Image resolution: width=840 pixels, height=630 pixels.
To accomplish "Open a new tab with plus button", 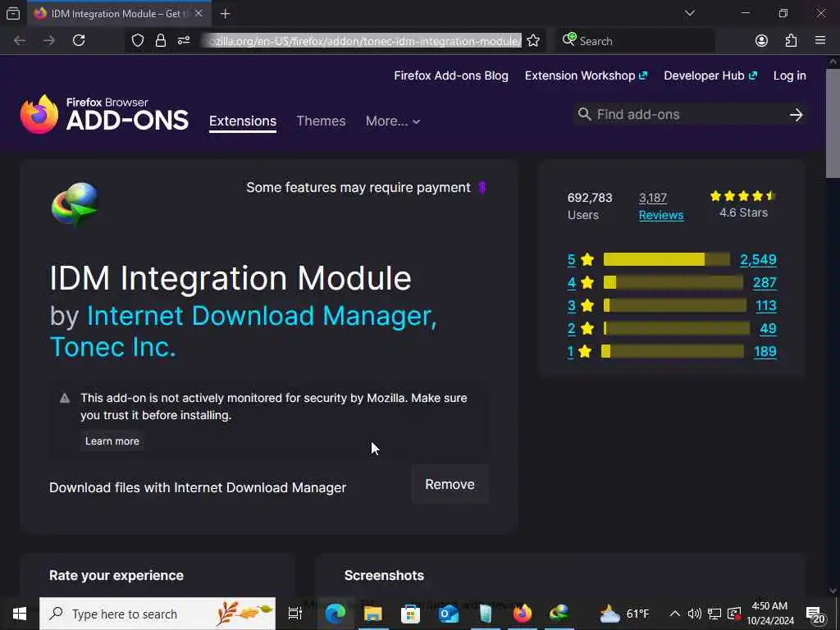I will coord(226,14).
